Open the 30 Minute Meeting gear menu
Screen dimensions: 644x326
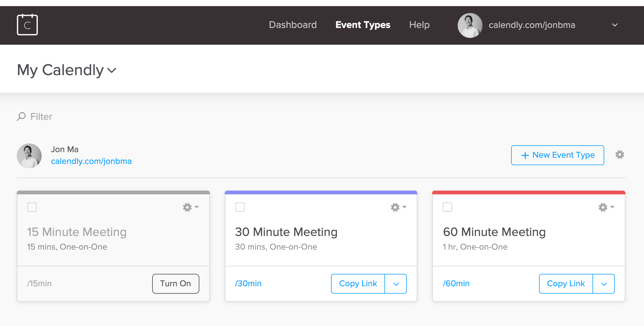398,207
